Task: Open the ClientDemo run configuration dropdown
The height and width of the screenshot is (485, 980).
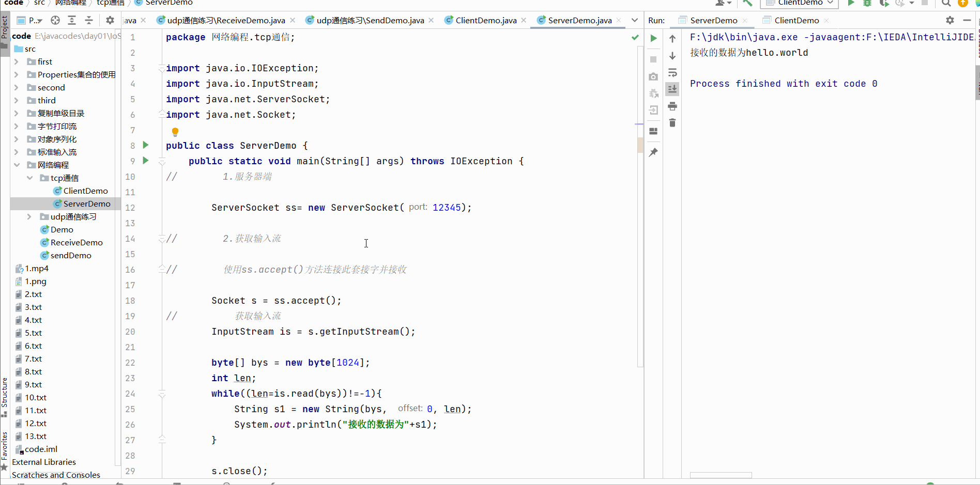Action: (x=799, y=3)
